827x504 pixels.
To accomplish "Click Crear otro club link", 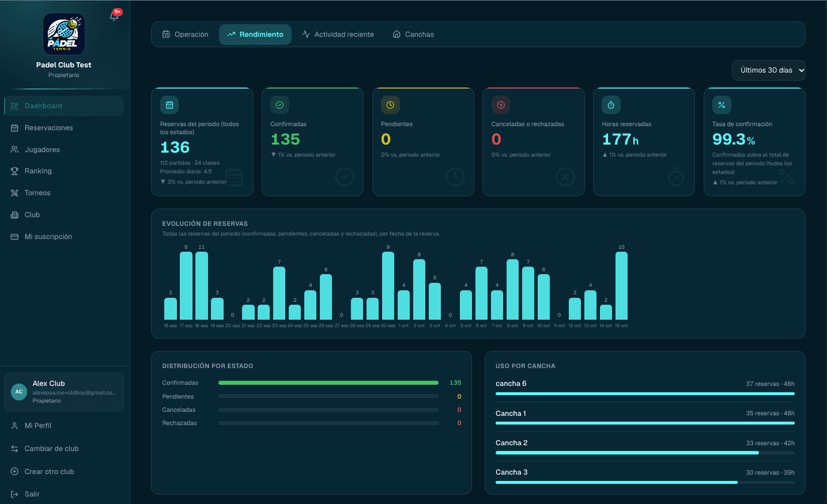I will click(49, 472).
